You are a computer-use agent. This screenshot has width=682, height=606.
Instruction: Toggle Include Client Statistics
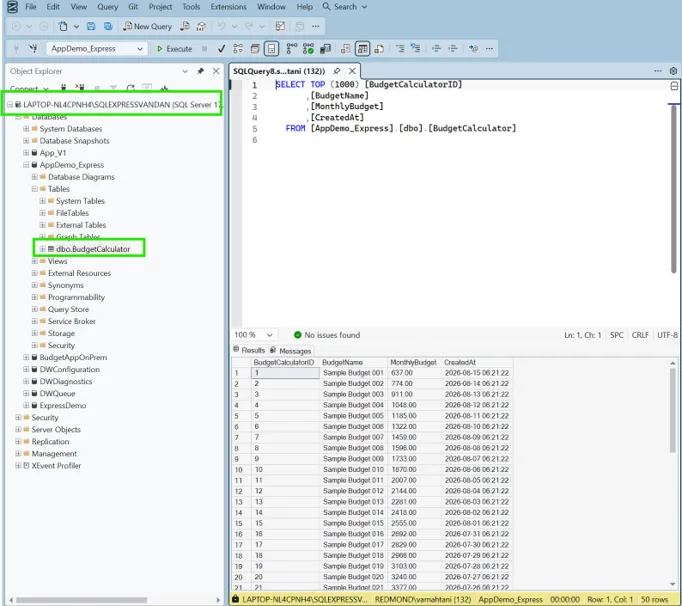point(325,48)
